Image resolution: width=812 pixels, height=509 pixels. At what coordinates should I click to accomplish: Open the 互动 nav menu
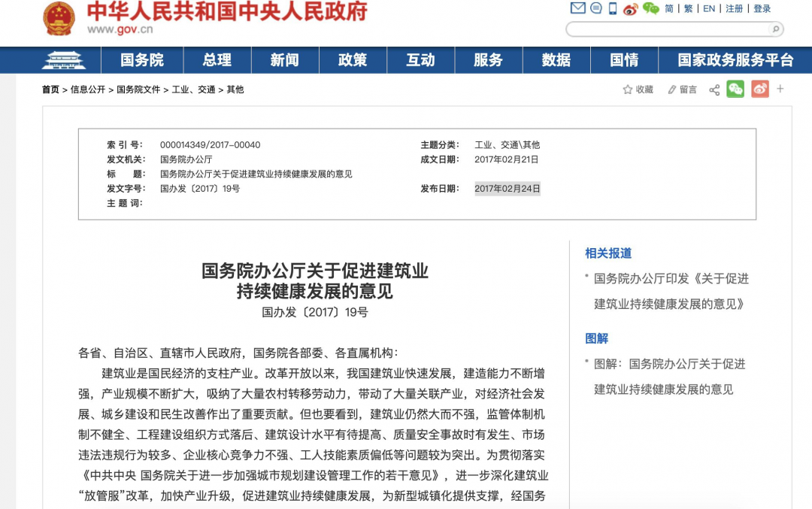tap(420, 60)
